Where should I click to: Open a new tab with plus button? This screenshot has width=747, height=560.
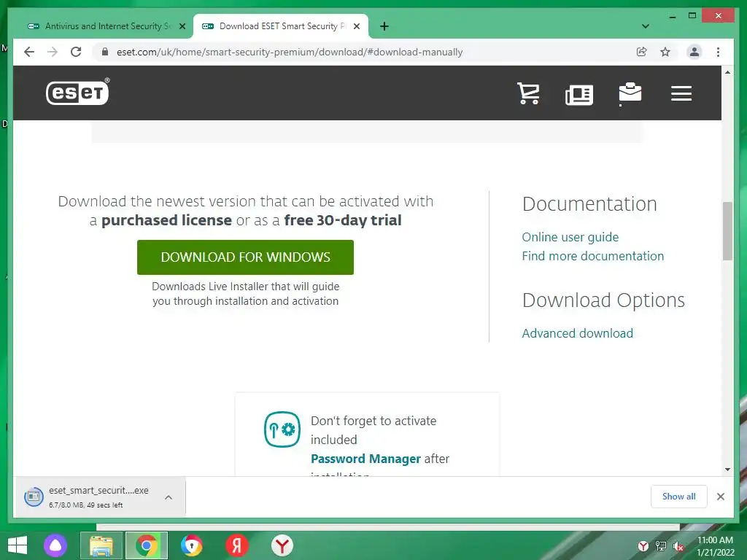[384, 26]
